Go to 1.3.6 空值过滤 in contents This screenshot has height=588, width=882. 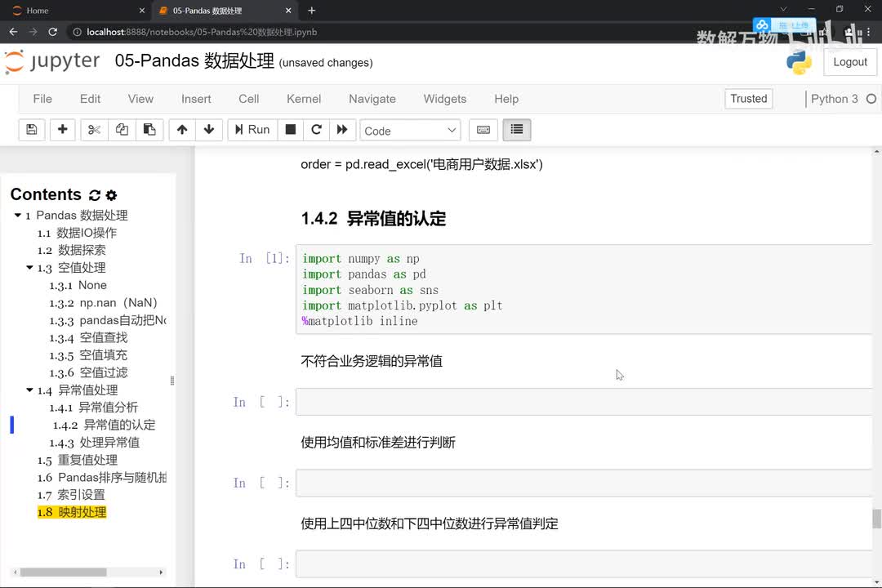(88, 372)
